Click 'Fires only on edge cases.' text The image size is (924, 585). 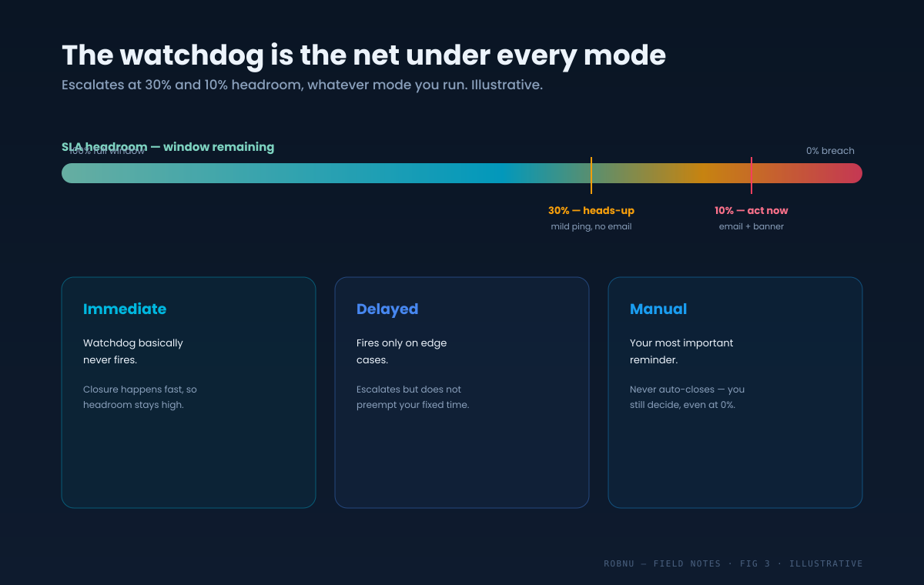click(x=402, y=351)
